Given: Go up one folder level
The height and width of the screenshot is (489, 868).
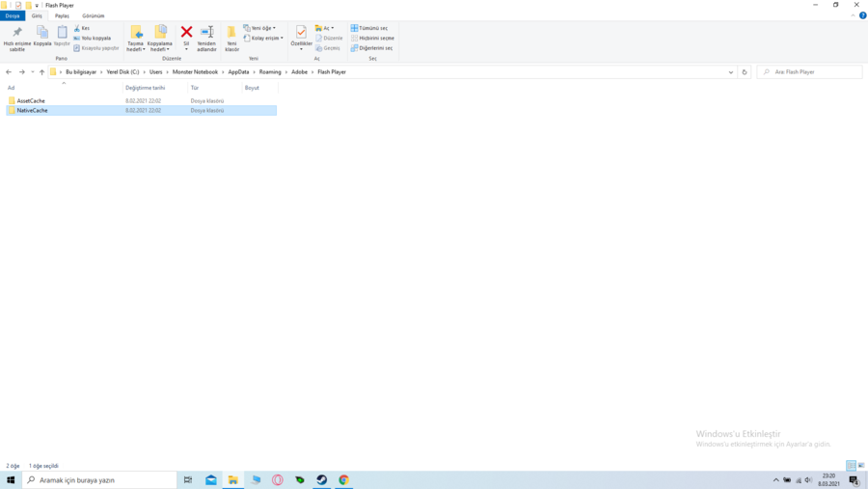Looking at the screenshot, I should [x=42, y=72].
